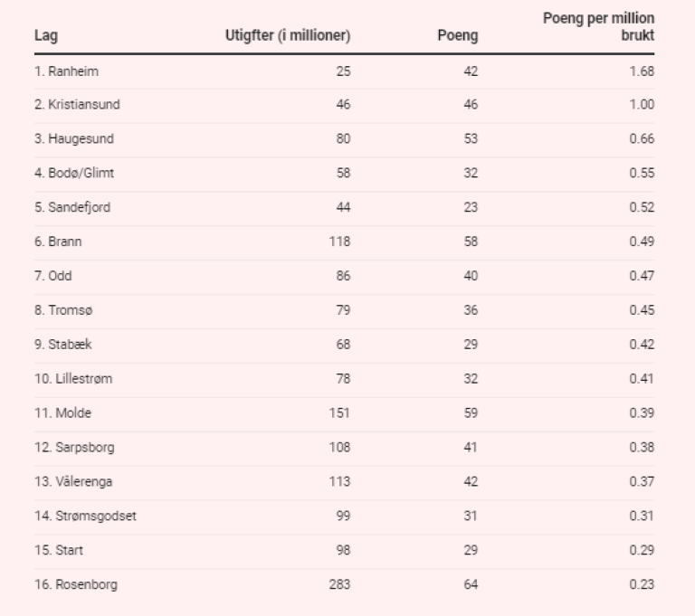Click the "12. Sarpsborg" row label
Viewport: 695px width, 616px height.
click(x=74, y=449)
